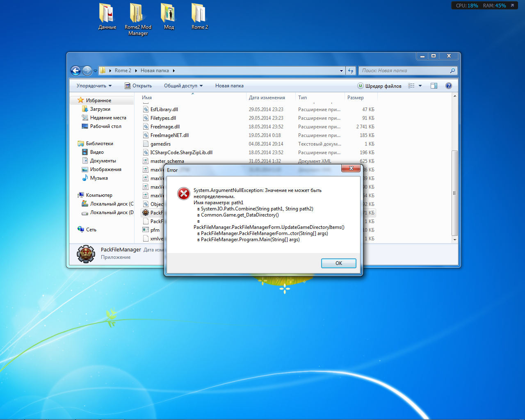
Task: Sort files by Дата изменения column
Action: pyautogui.click(x=267, y=98)
